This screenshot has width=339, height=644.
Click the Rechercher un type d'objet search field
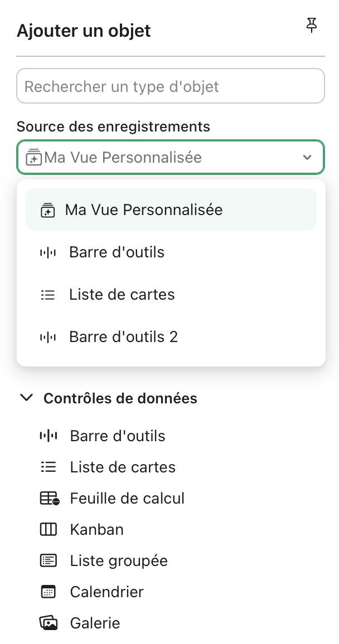170,86
